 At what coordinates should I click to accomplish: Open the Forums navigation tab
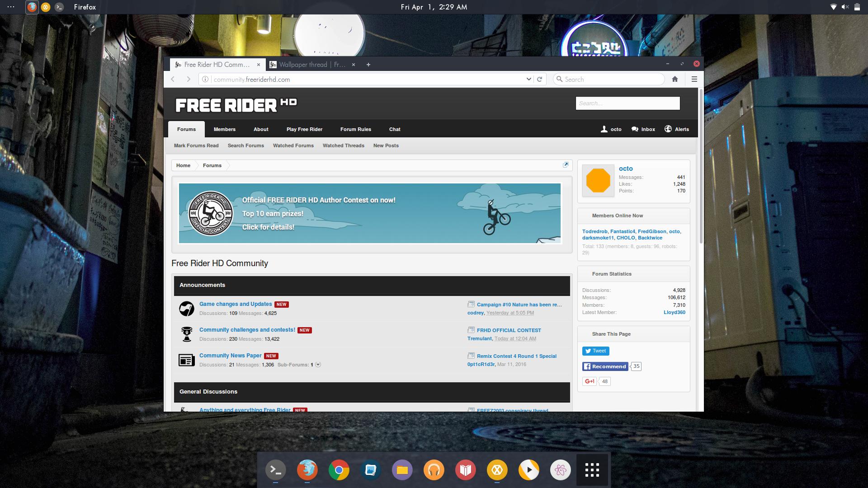186,129
